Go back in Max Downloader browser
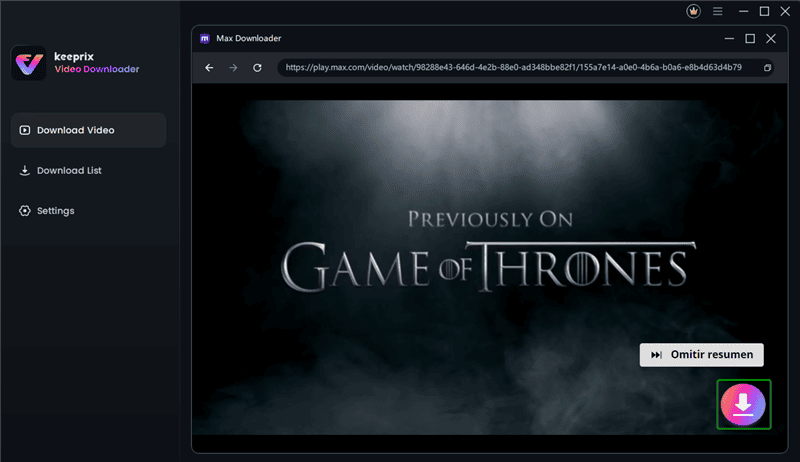The image size is (800, 462). [209, 67]
